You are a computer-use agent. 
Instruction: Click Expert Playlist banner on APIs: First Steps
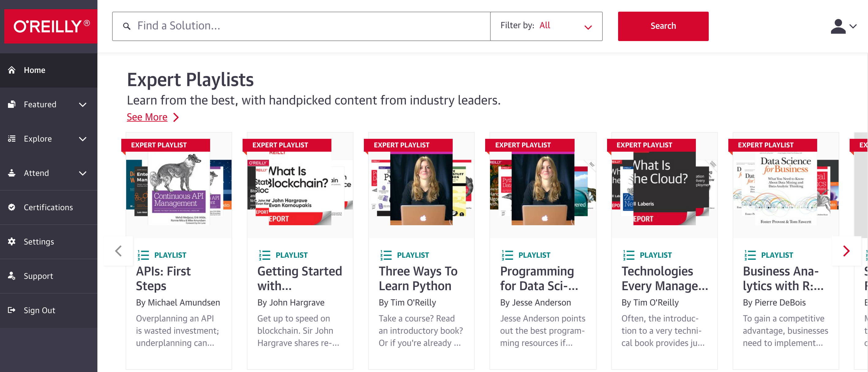click(x=165, y=145)
